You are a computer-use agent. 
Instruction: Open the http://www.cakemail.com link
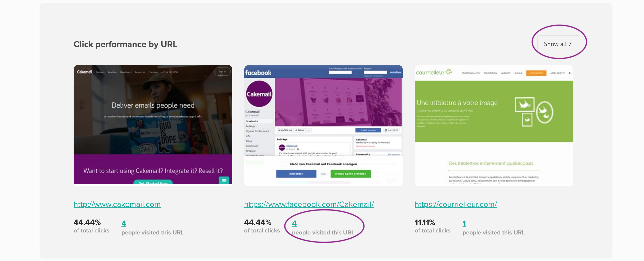[x=117, y=204]
